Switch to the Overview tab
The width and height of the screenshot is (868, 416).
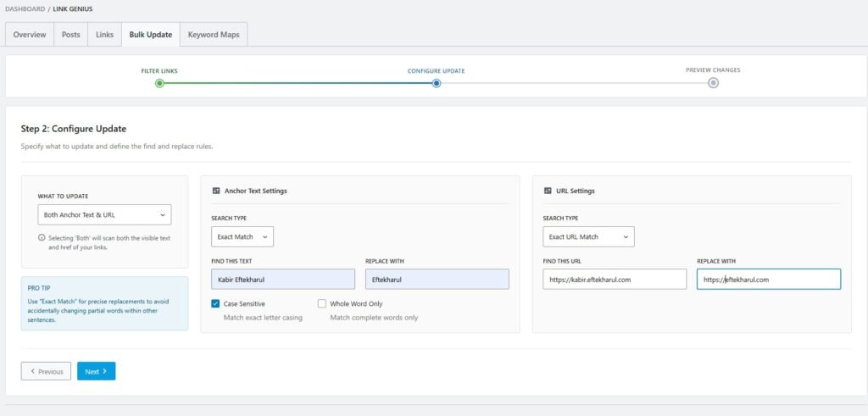point(30,35)
